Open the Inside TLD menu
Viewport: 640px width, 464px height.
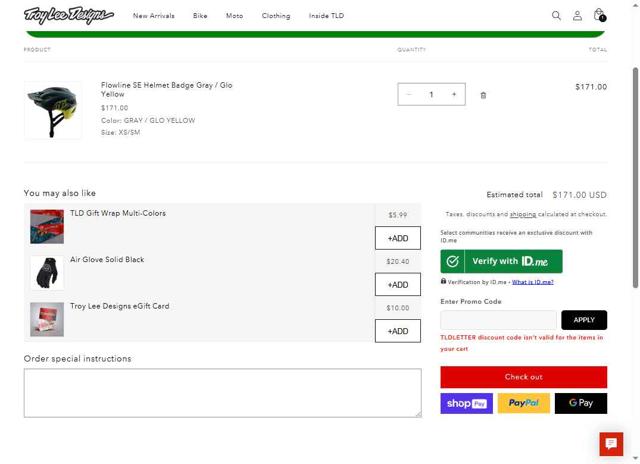point(326,16)
